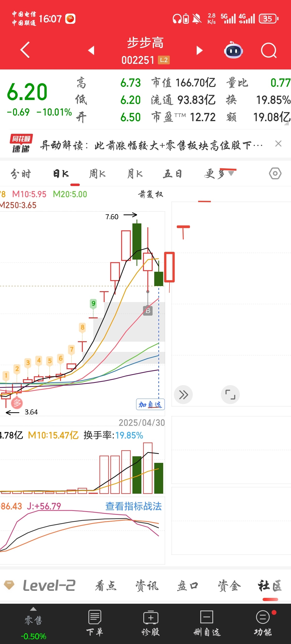Dismiss the 异动解读 news banner
Image resolution: width=291 pixels, height=644 pixels.
[x=278, y=144]
